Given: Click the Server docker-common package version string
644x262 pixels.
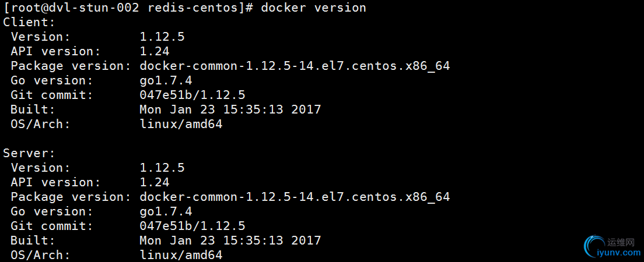Looking at the screenshot, I should coord(295,197).
